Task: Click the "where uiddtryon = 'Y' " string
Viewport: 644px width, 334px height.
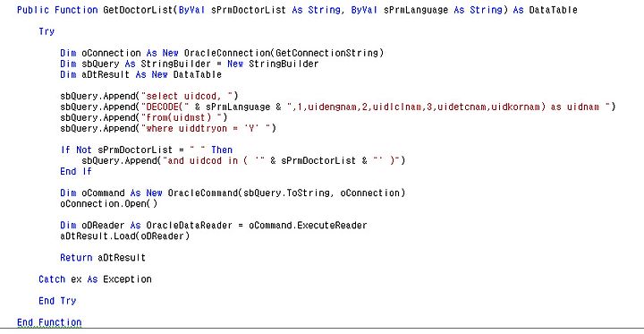Action: [x=206, y=128]
